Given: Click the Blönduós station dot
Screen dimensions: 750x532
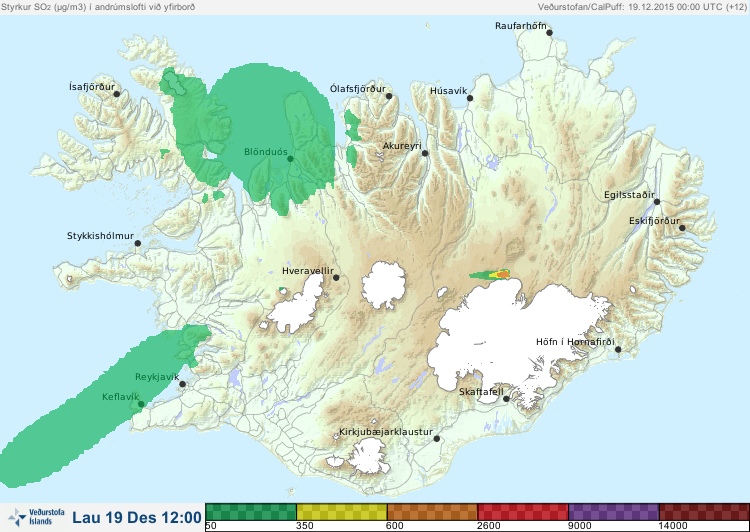Looking at the screenshot, I should pyautogui.click(x=290, y=158).
